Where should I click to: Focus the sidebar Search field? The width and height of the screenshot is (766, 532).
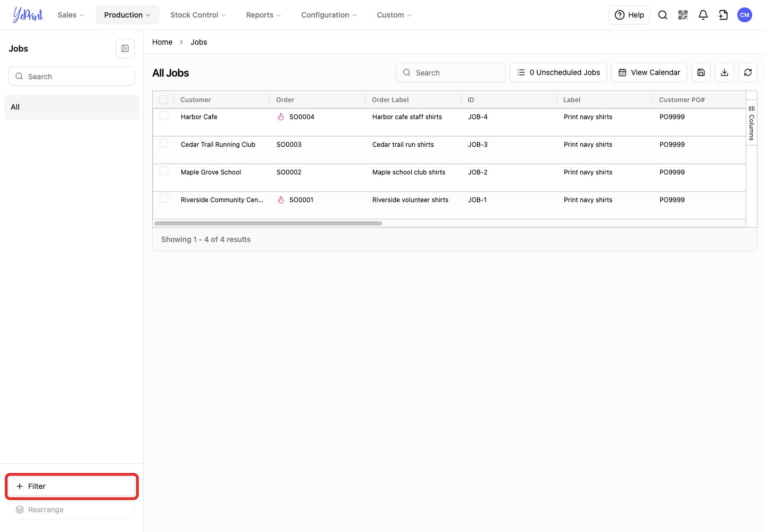point(71,76)
